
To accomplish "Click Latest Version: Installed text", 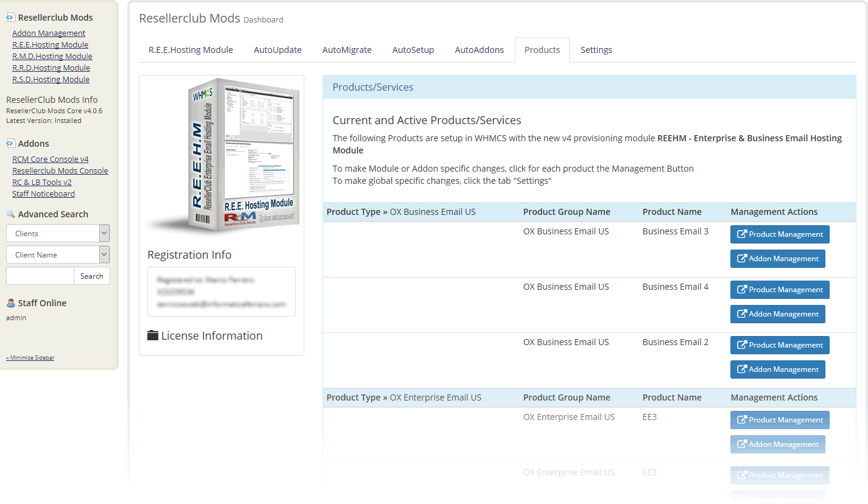I will (x=44, y=121).
